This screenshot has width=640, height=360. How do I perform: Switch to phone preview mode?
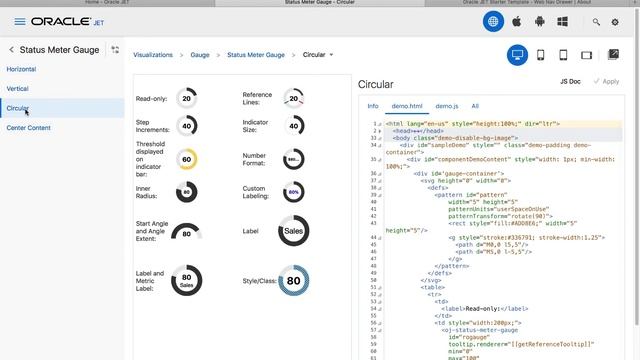point(540,55)
